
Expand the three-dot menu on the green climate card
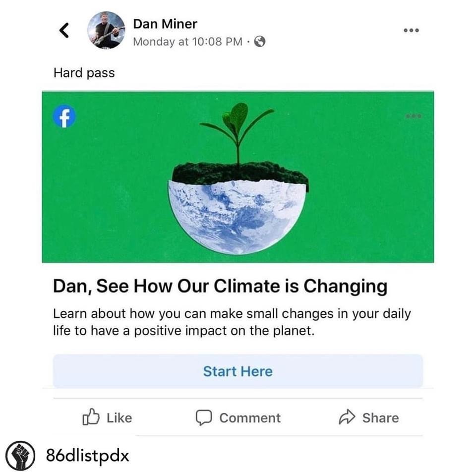tap(413, 116)
